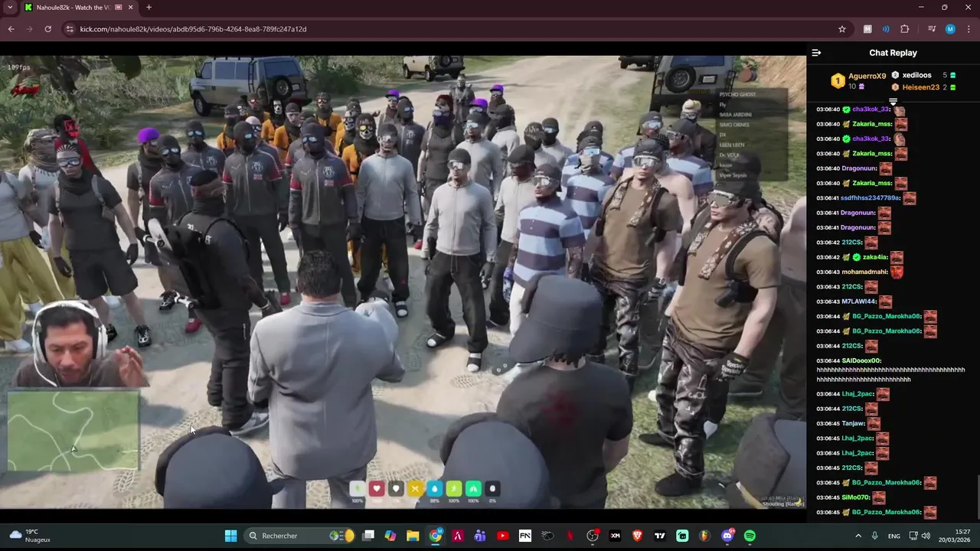Viewport: 980px width, 551px height.
Task: Click username Tanjaw in chat
Action: point(854,423)
